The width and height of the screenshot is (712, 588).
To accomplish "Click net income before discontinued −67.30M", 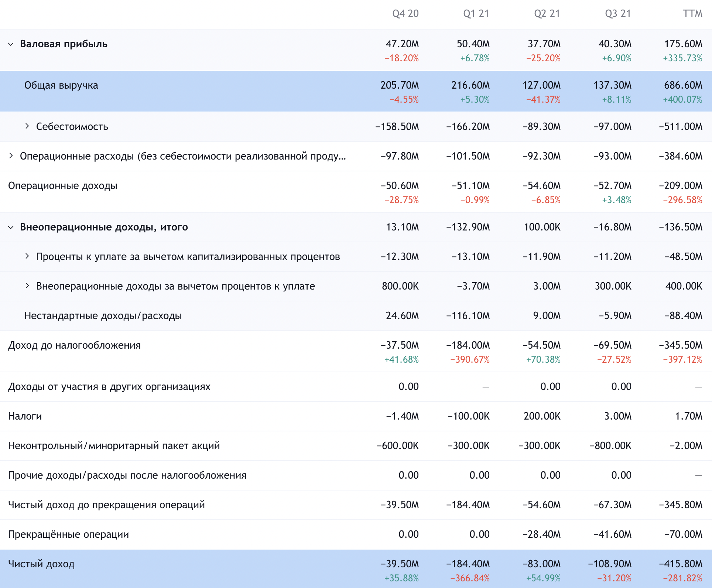I will 613,505.
